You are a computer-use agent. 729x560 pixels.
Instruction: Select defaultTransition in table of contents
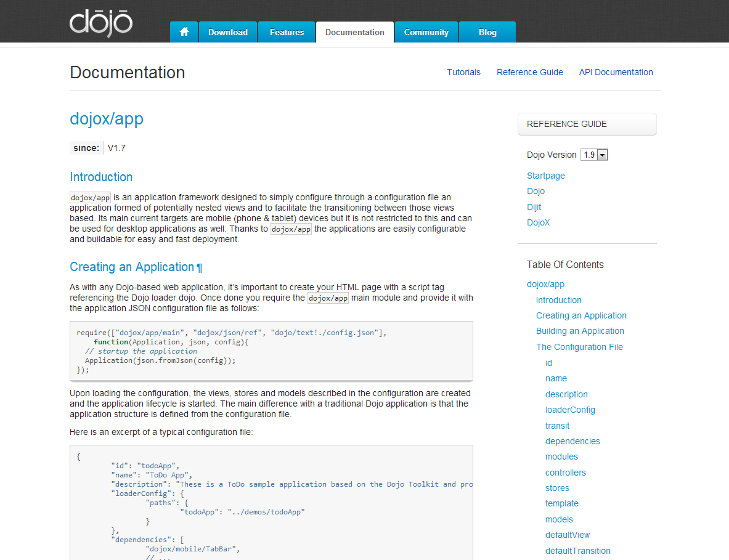click(x=578, y=551)
